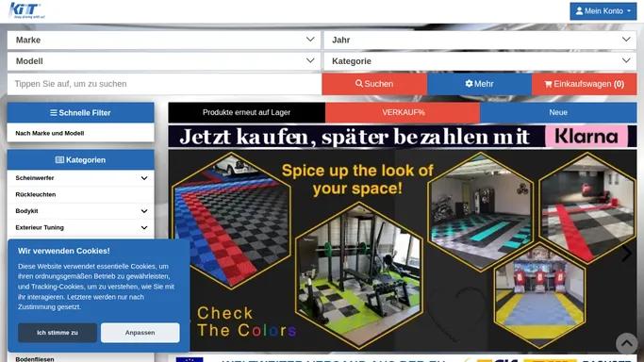This screenshot has height=362, width=644.
Task: Select Produkte erneut auf Lager tab
Action: point(246,112)
